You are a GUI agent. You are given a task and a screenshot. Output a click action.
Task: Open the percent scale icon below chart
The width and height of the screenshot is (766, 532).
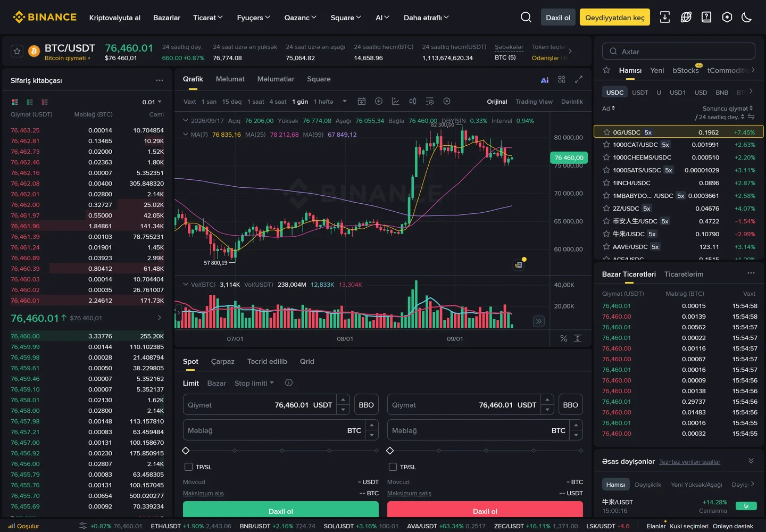[564, 338]
